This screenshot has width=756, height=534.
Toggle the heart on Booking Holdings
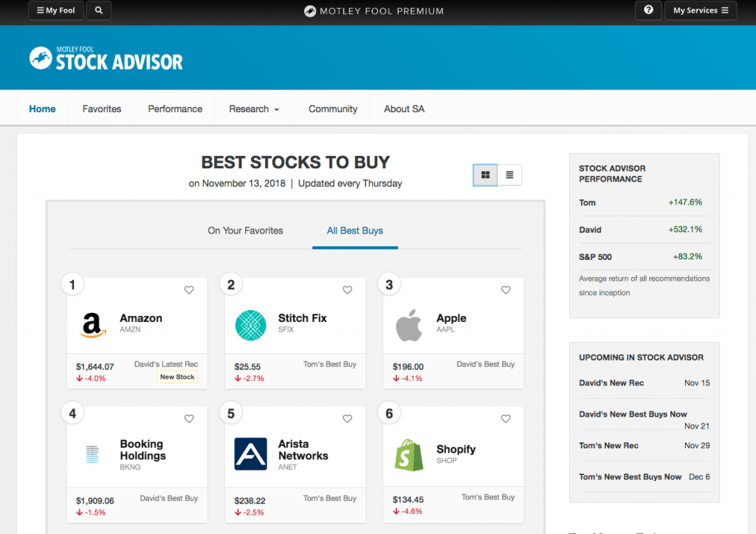pyautogui.click(x=188, y=419)
